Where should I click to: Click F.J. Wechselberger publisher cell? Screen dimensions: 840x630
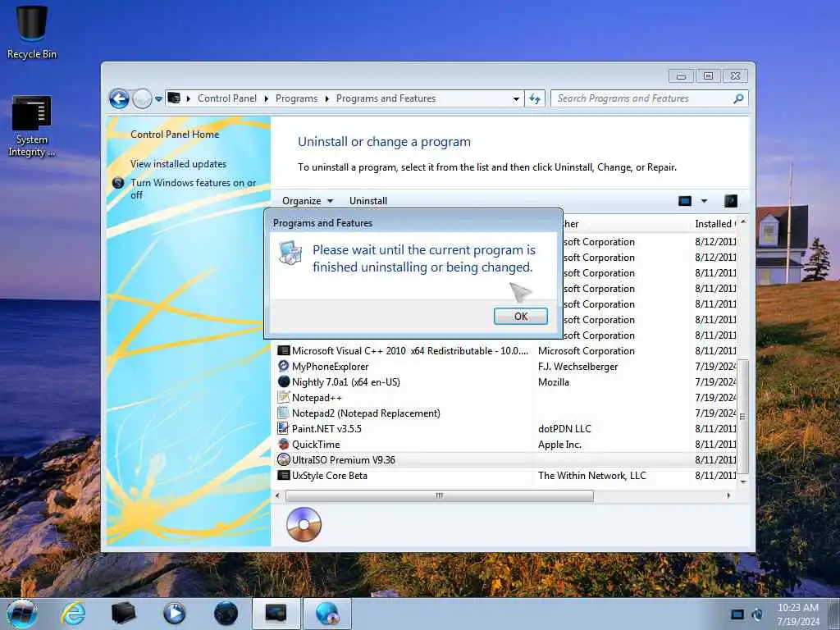click(x=577, y=367)
